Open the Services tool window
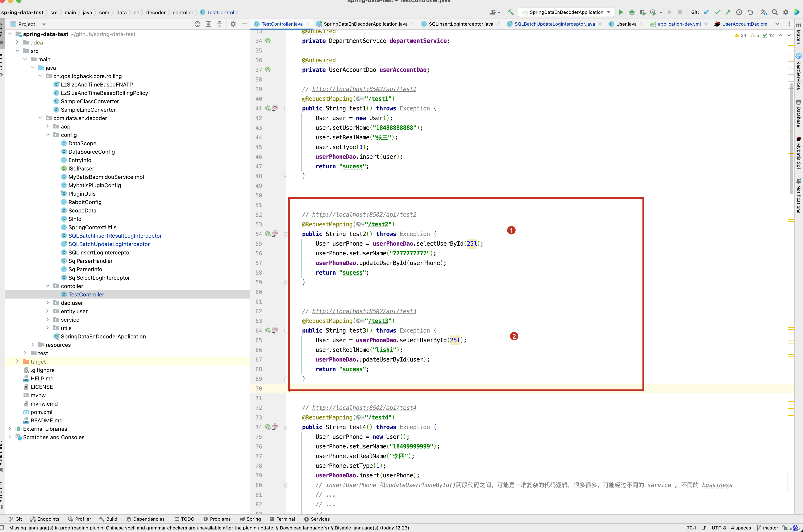 click(x=317, y=519)
